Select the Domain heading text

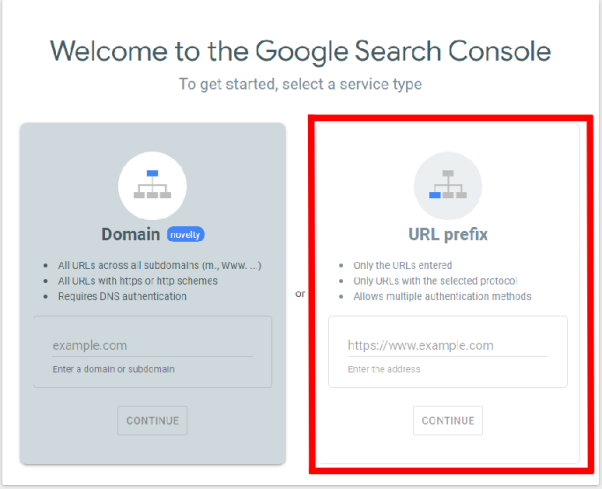[131, 234]
